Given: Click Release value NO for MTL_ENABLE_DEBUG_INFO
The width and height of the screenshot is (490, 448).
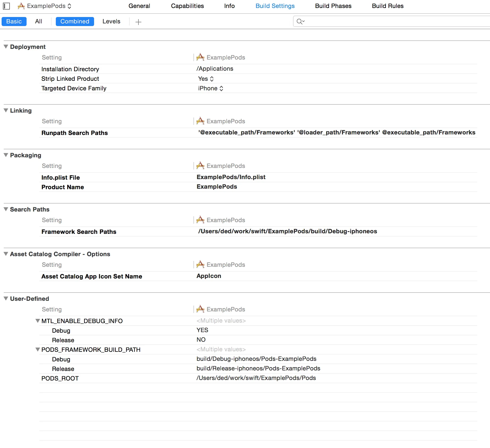Looking at the screenshot, I should point(201,340).
